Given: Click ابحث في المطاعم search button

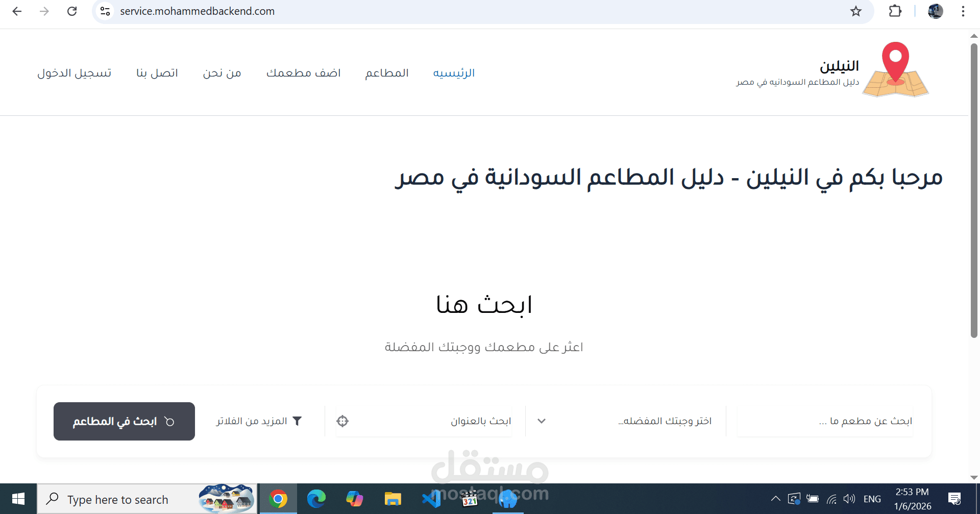Looking at the screenshot, I should [124, 421].
